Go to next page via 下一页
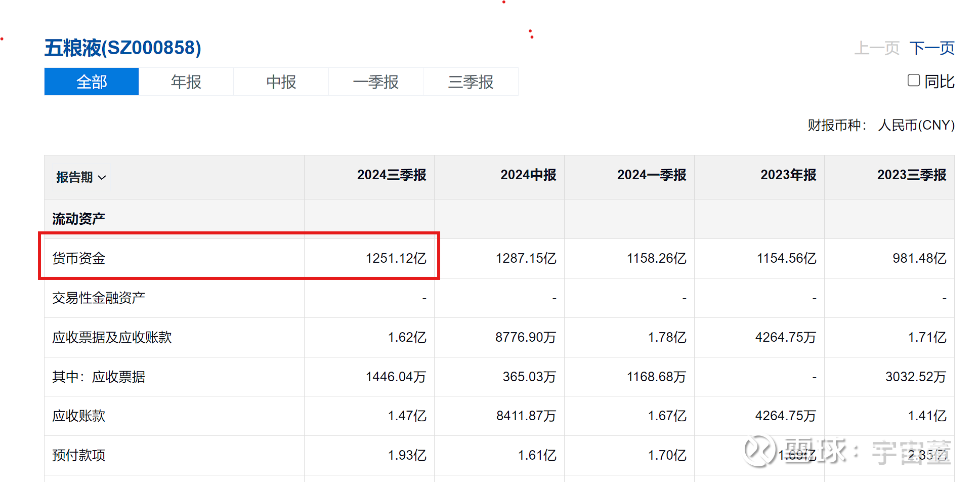Viewport: 980px width, 482px height. click(x=931, y=48)
